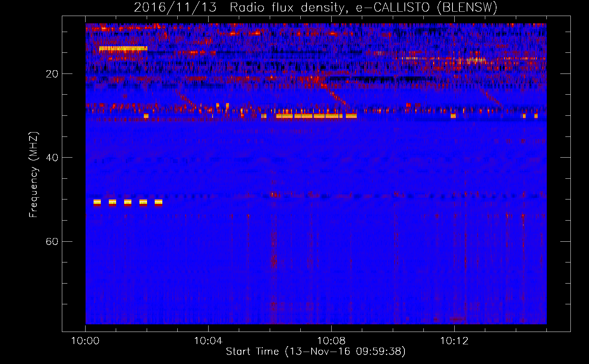This screenshot has height=364, width=589.
Task: Click the long yellow burst band near 30 MHz
Action: pyautogui.click(x=316, y=116)
